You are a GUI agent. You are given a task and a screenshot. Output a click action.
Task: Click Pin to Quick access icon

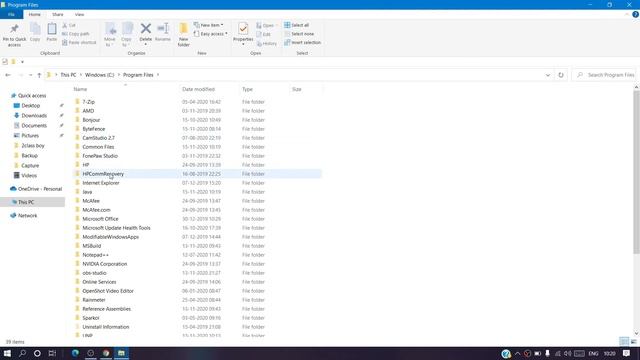(x=14, y=34)
